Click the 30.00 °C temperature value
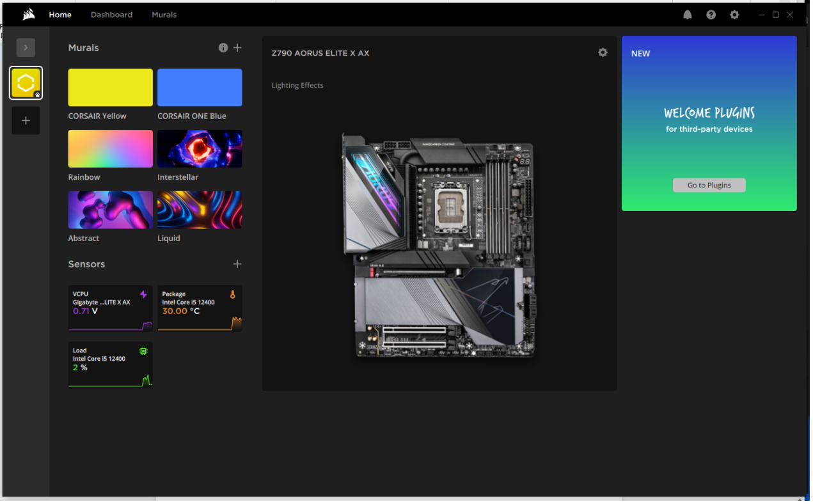813x504 pixels. (x=181, y=311)
